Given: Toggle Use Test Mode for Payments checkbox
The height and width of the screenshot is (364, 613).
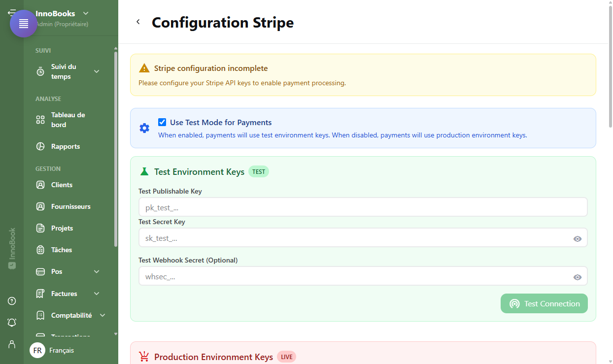Looking at the screenshot, I should tap(162, 122).
